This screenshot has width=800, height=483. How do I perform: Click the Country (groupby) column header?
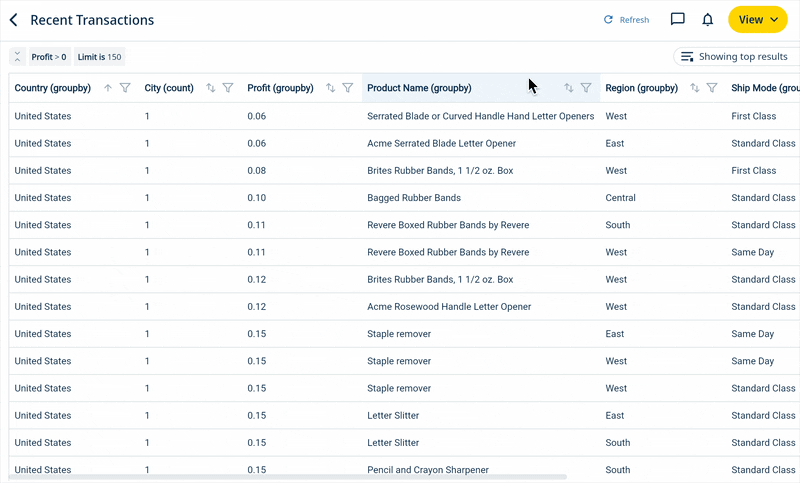(53, 88)
